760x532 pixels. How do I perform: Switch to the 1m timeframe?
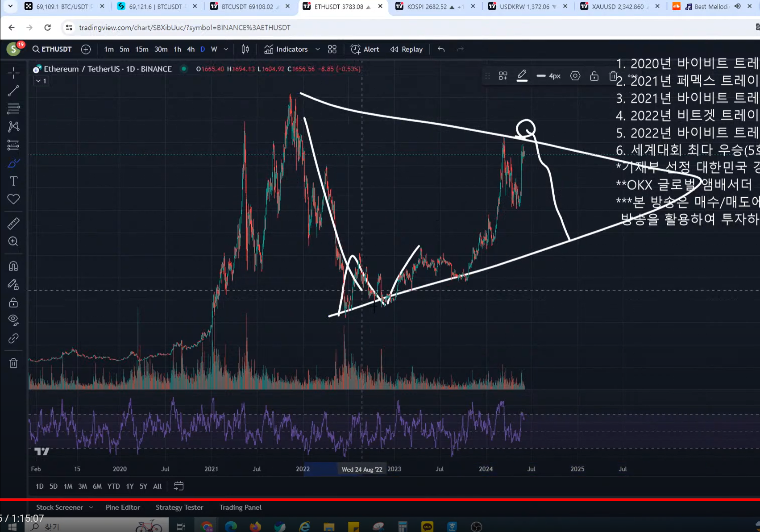(109, 49)
